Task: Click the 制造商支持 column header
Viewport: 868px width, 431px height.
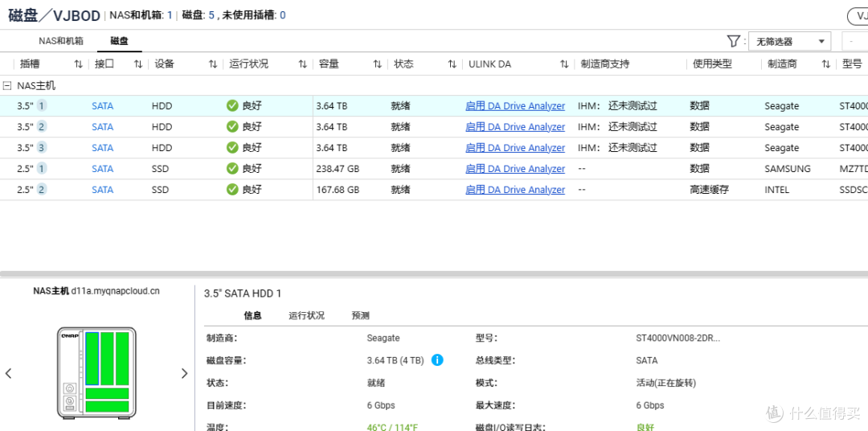Action: (604, 64)
